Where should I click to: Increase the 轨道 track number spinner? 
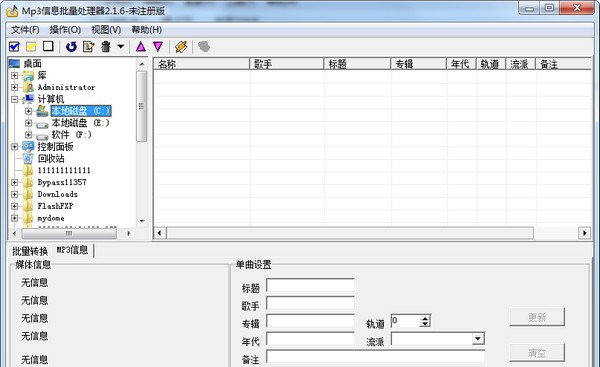[425, 318]
